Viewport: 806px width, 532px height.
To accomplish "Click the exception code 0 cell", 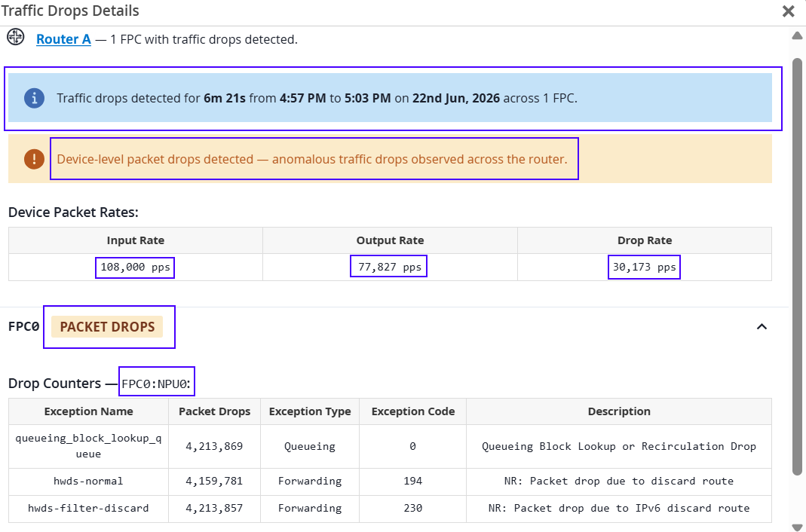I will pyautogui.click(x=412, y=446).
